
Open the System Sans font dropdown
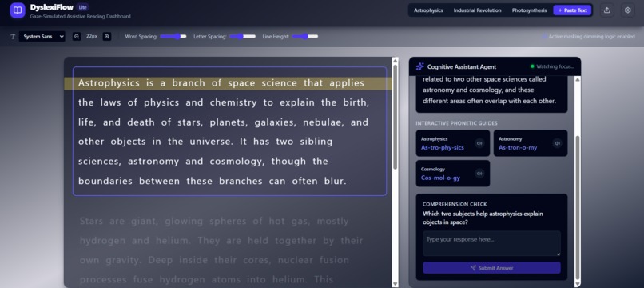42,37
